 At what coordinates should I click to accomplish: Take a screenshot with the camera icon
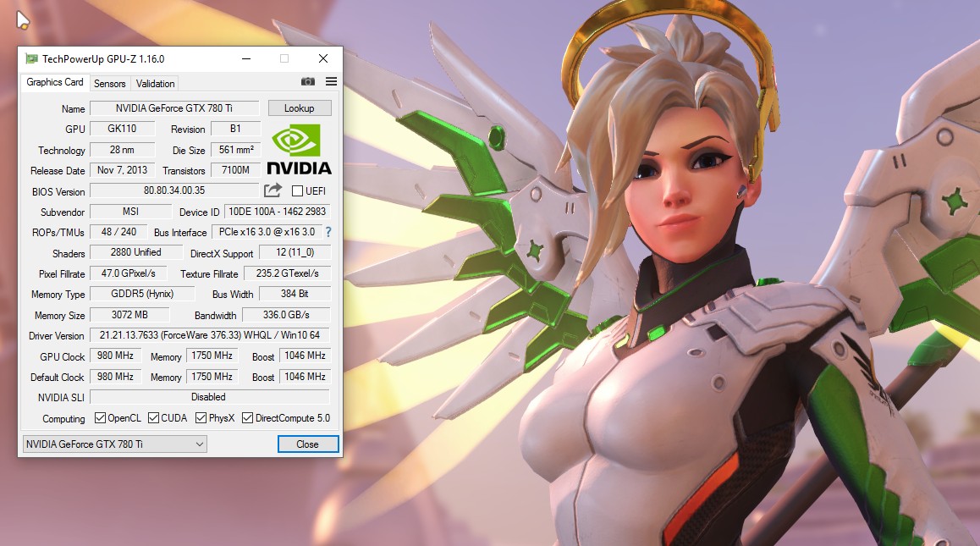pos(307,81)
